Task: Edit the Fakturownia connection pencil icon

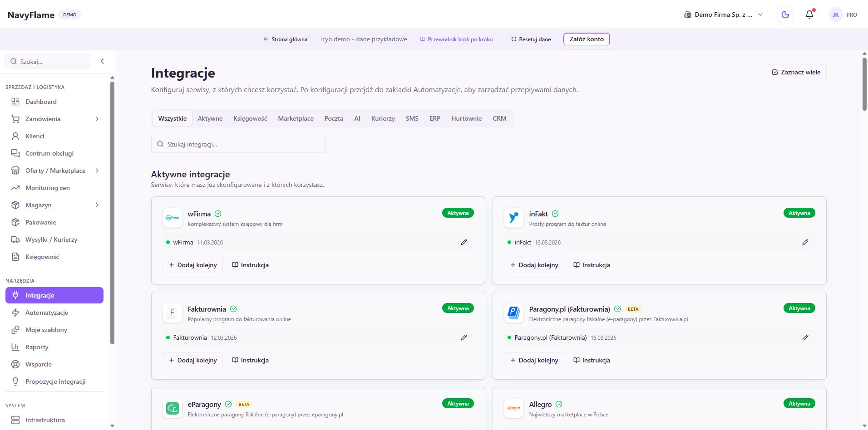Action: (464, 337)
